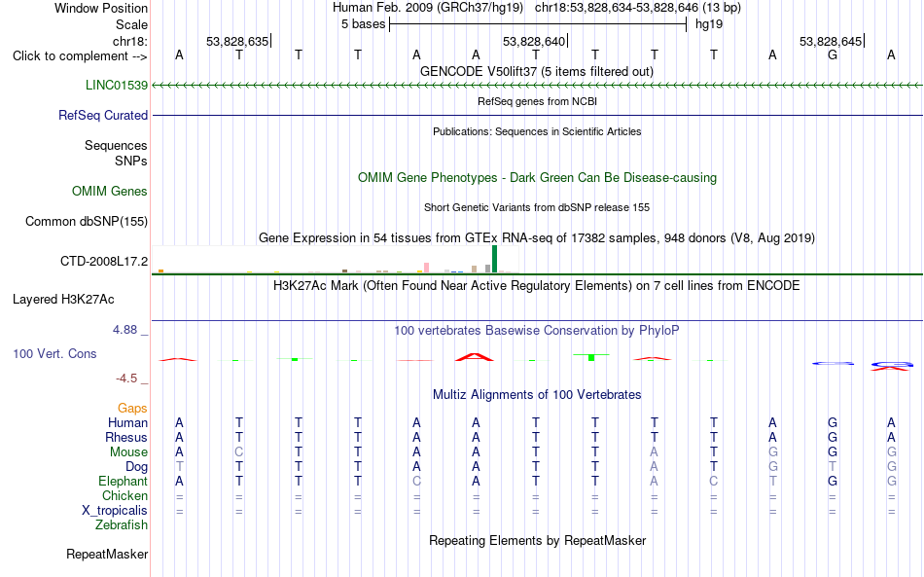Screen dimensions: 924x577
Task: Open the H3K27Ac Mark ENCODE title
Action: [x=537, y=286]
